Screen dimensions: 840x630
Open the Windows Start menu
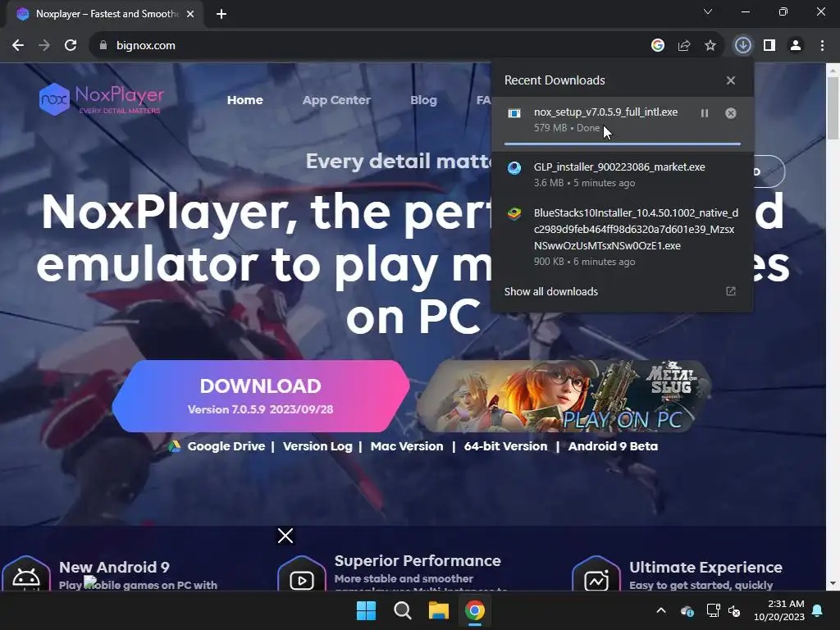[367, 610]
